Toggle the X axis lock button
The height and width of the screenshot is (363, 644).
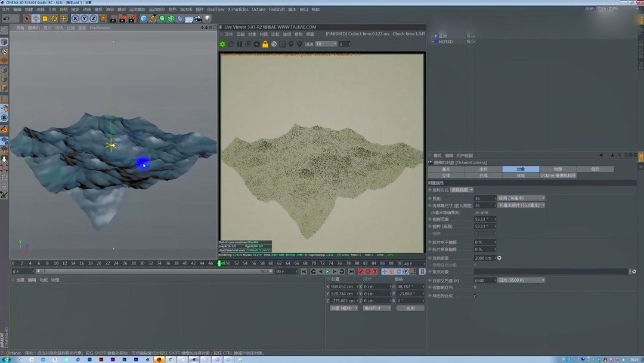click(76, 19)
